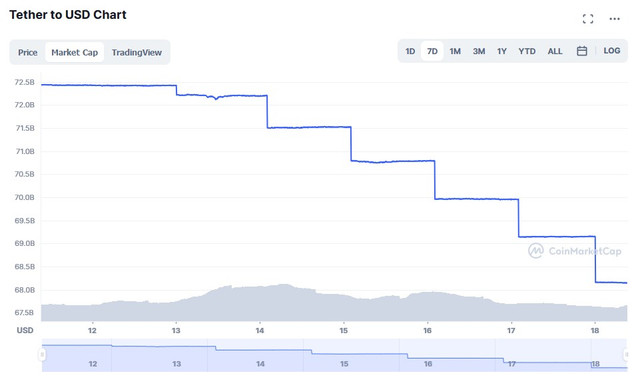Click the CoinMarketCap watermark logo

(575, 251)
